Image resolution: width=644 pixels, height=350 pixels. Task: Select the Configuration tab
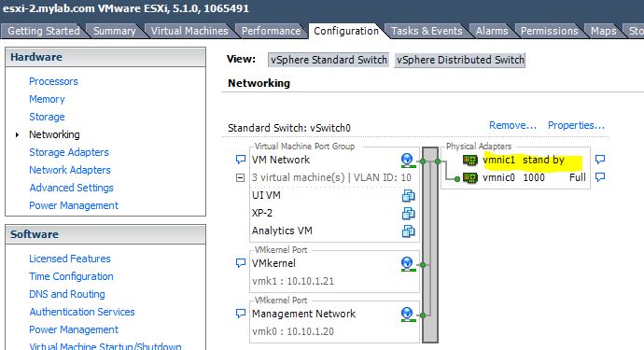346,31
